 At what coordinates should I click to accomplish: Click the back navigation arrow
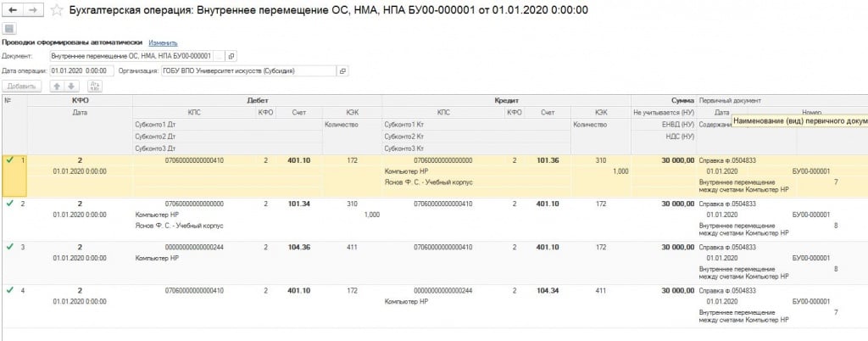click(x=11, y=8)
